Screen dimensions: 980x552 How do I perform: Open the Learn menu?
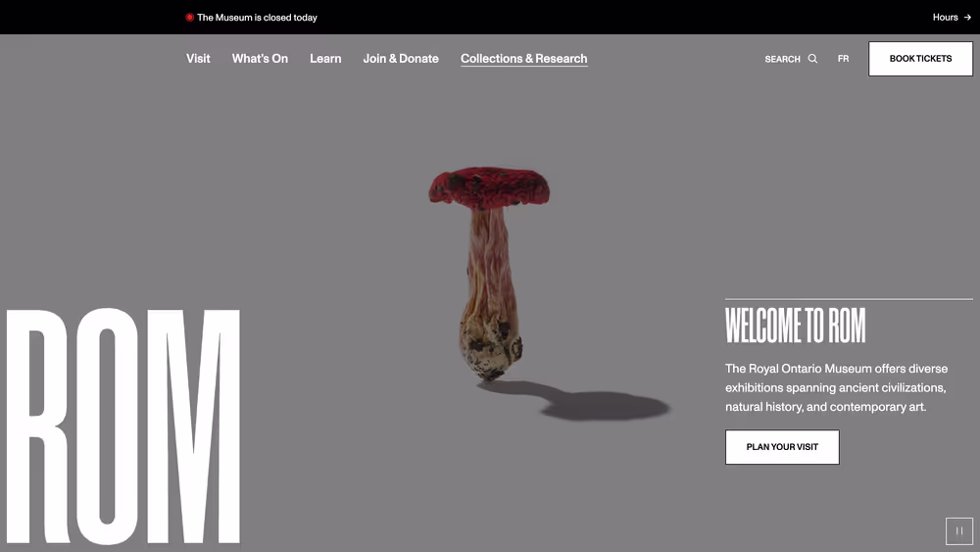coord(325,59)
